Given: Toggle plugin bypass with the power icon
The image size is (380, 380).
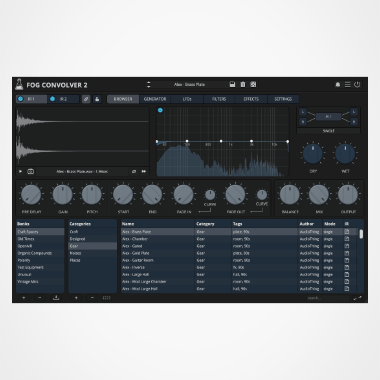Looking at the screenshot, I should [357, 85].
